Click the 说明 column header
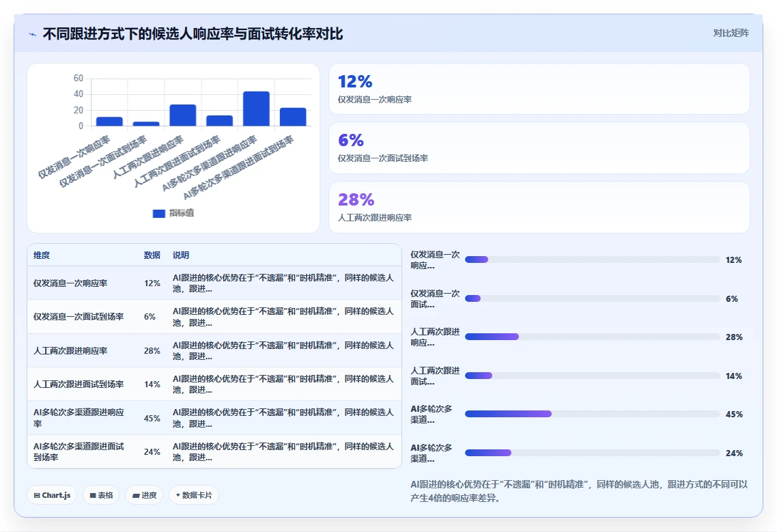Screen dimensions: 777x532 click(x=181, y=255)
